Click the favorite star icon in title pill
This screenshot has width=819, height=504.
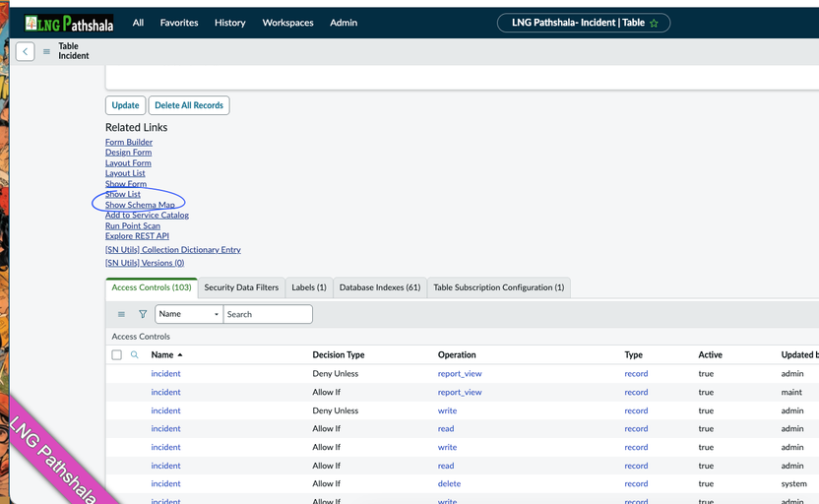pos(655,23)
